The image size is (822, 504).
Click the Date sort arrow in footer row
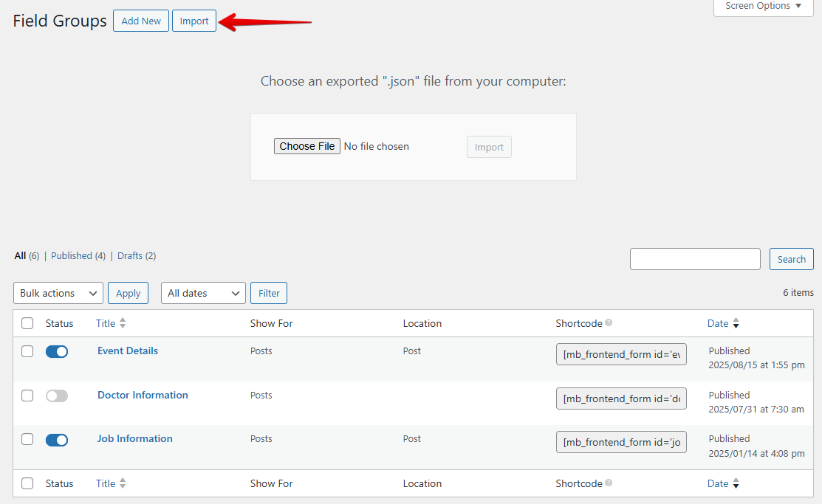(736, 483)
